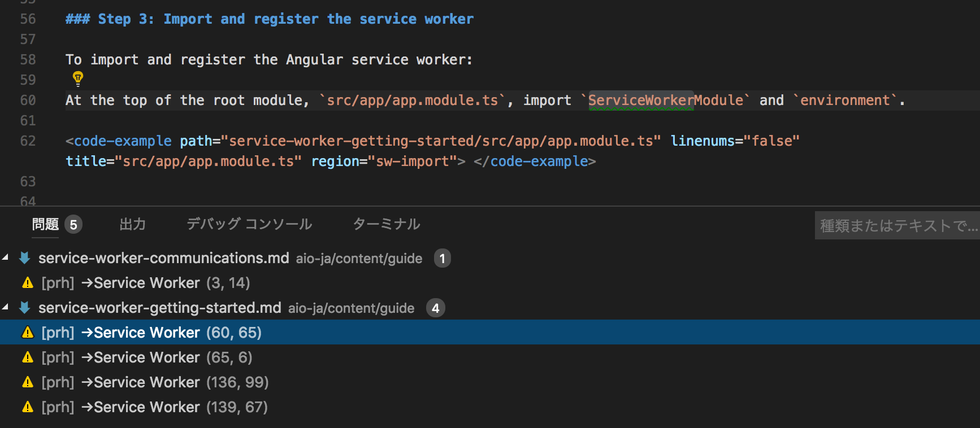Switch to the ターミナル tab
Image resolution: width=980 pixels, height=428 pixels.
[x=387, y=224]
